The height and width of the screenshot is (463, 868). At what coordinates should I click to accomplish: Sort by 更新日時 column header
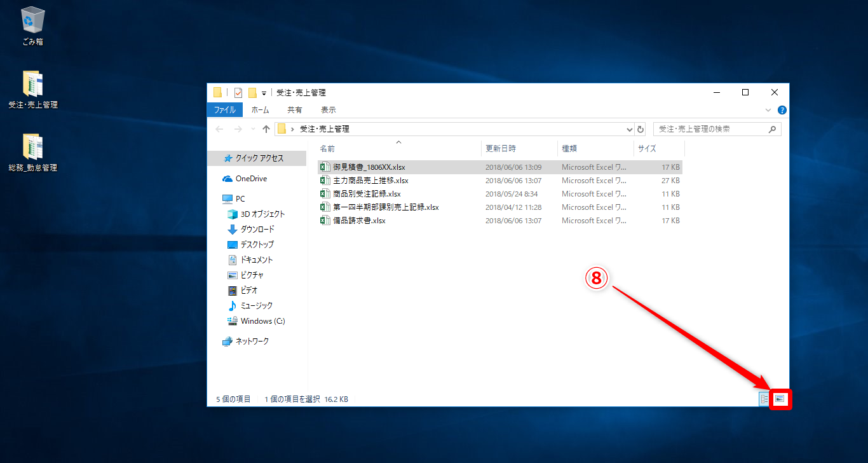pyautogui.click(x=519, y=148)
